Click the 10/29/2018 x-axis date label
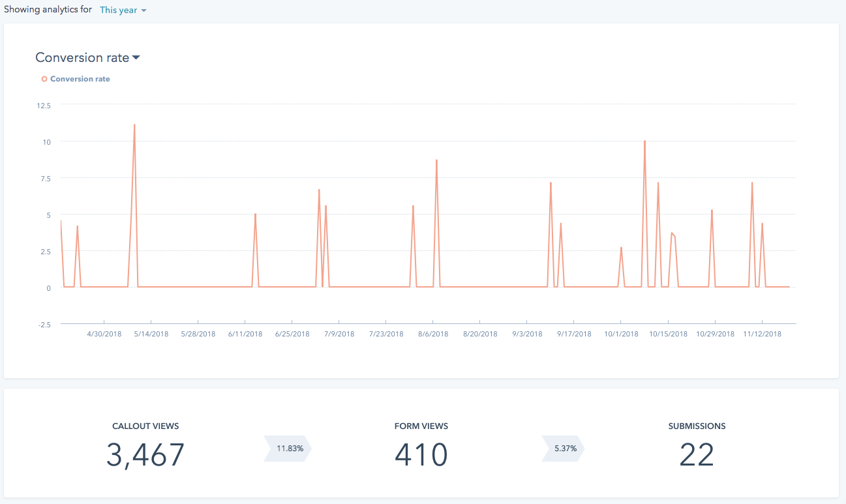Screen dimensions: 846x504 pos(715,334)
